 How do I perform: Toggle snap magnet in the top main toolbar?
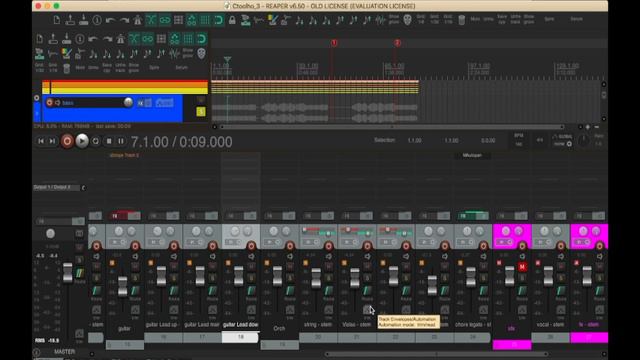click(218, 20)
